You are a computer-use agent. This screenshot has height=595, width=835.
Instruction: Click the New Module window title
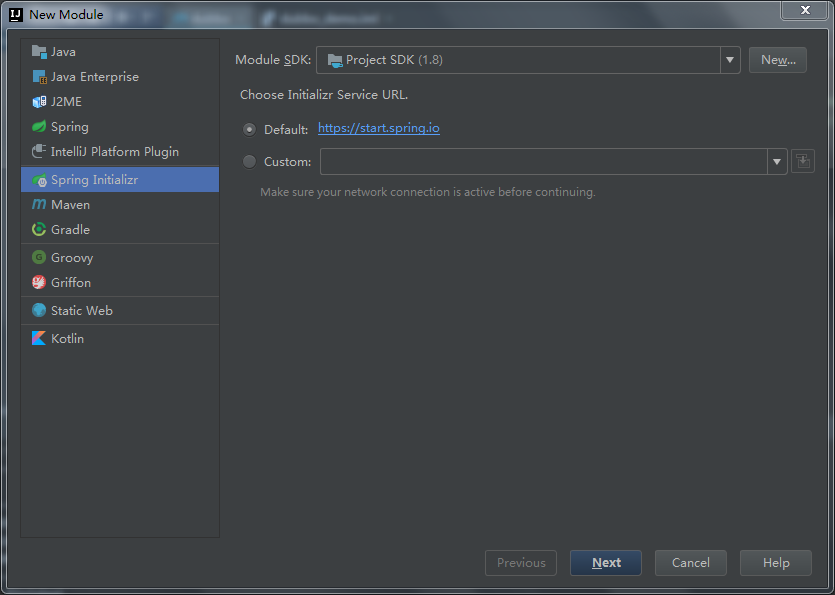pyautogui.click(x=66, y=14)
